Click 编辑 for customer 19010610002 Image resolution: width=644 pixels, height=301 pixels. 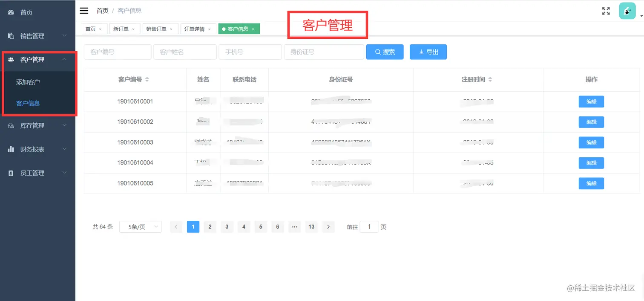tap(591, 122)
